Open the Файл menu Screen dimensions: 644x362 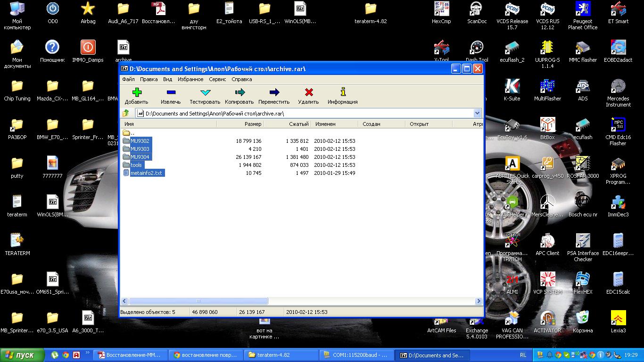tap(128, 79)
